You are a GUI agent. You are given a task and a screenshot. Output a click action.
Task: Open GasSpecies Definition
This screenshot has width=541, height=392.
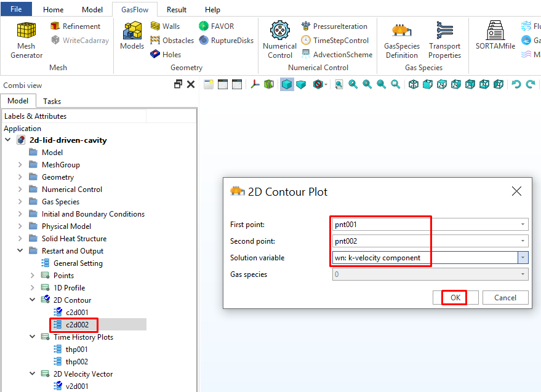401,39
